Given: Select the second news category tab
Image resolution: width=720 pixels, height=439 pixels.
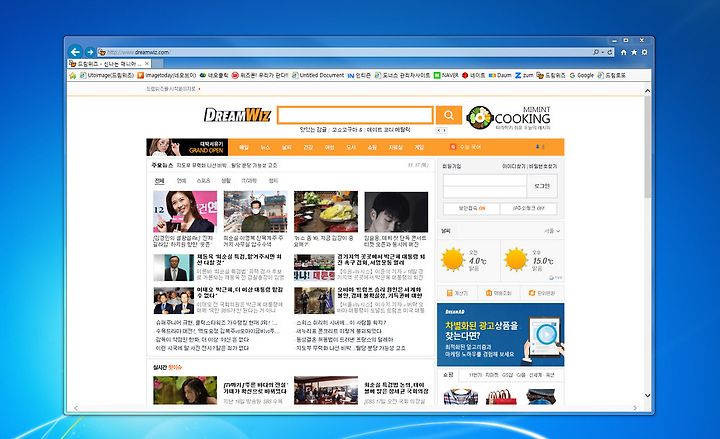Looking at the screenshot, I should point(181,181).
